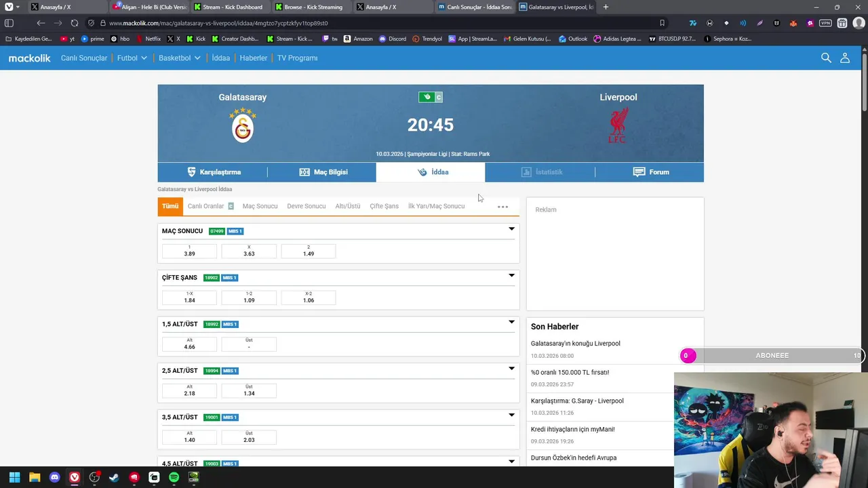Reload the page with browser refresh icon
The height and width of the screenshot is (488, 868).
click(75, 23)
